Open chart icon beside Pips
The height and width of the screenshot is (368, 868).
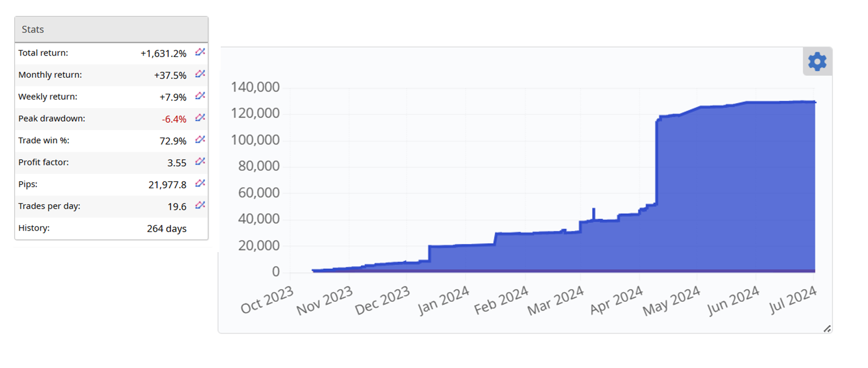(x=200, y=183)
